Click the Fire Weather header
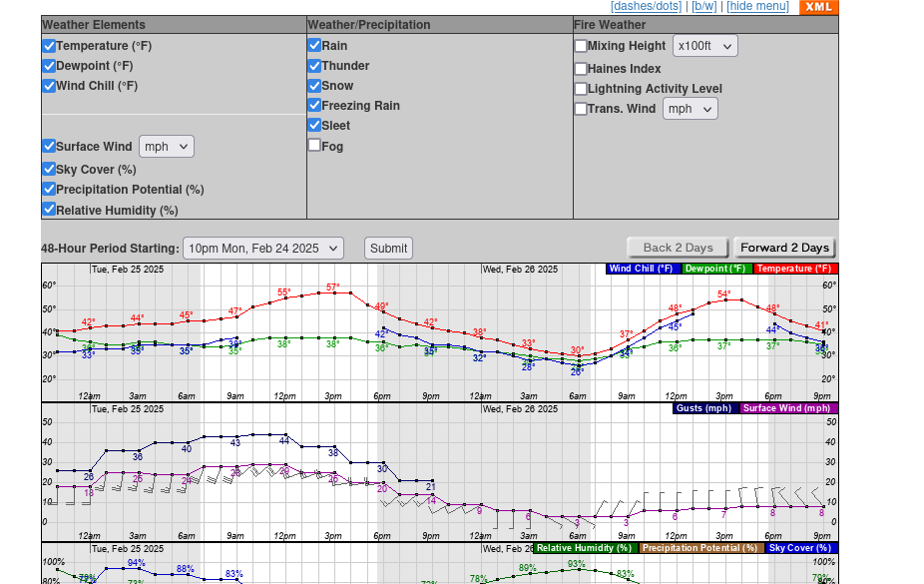The image size is (924, 584). click(610, 25)
